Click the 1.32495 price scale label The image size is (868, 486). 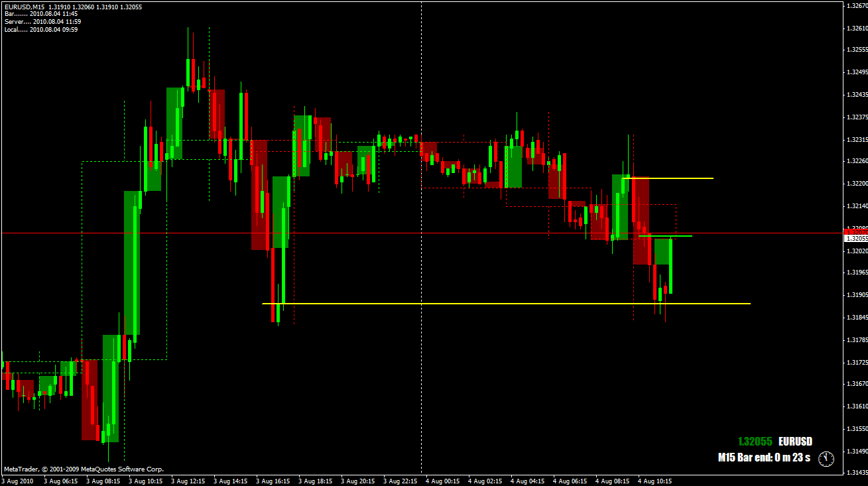click(857, 72)
